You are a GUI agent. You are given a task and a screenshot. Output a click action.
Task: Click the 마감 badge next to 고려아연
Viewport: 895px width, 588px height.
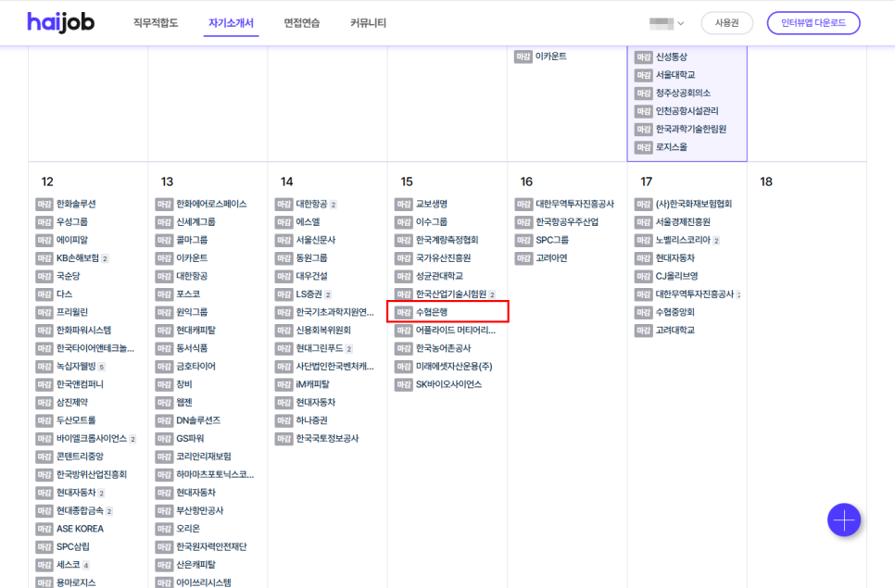[523, 258]
